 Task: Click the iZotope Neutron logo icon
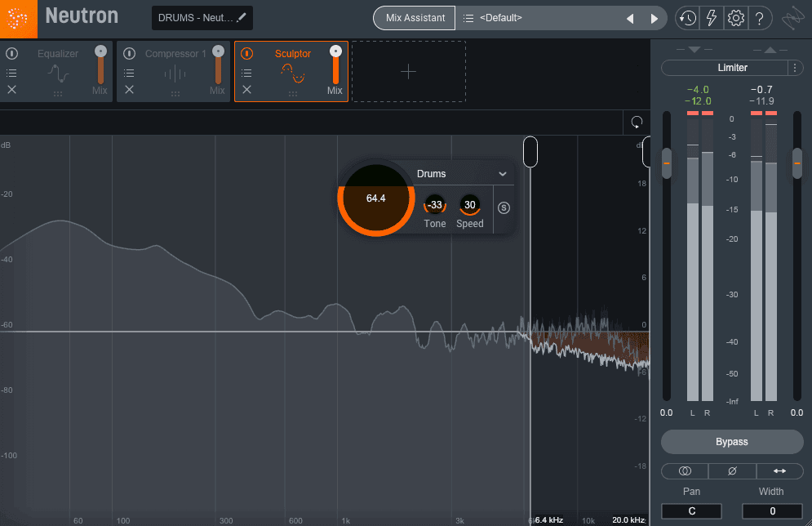click(x=19, y=19)
